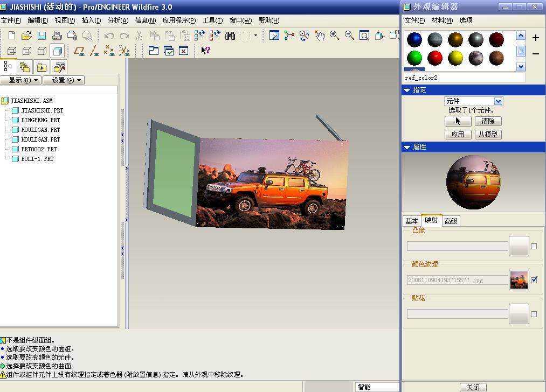Collapse the 属性 section
The image size is (546, 392).
[407, 147]
